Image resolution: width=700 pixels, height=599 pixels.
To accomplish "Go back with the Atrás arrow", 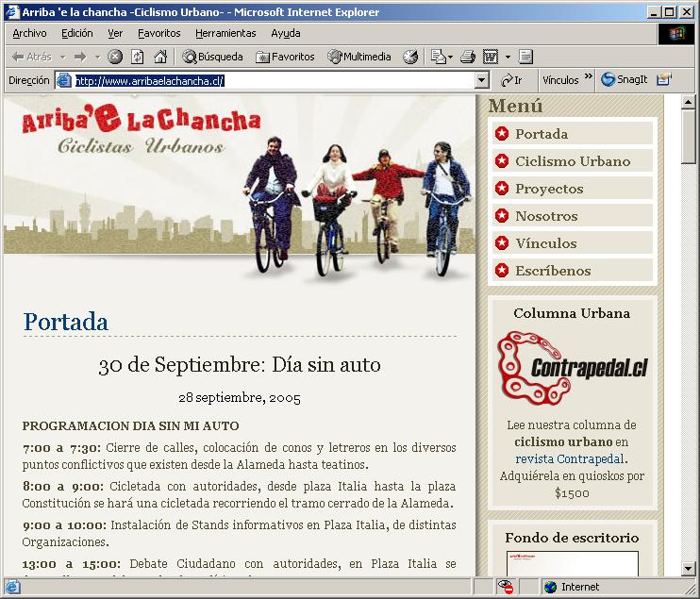I will pyautogui.click(x=31, y=57).
